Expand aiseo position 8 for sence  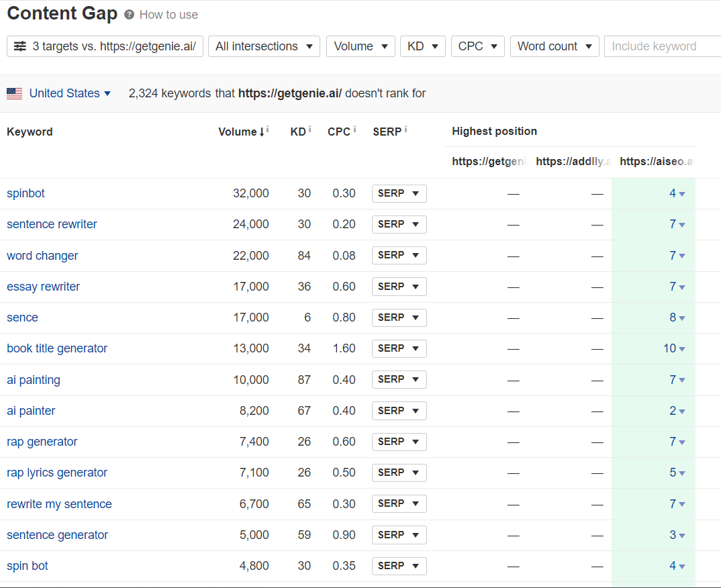point(677,317)
